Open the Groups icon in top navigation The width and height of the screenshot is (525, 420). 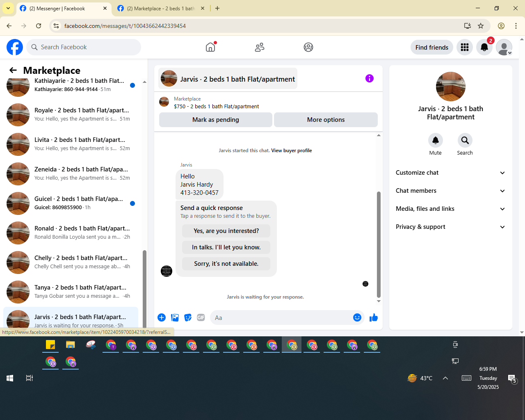308,47
